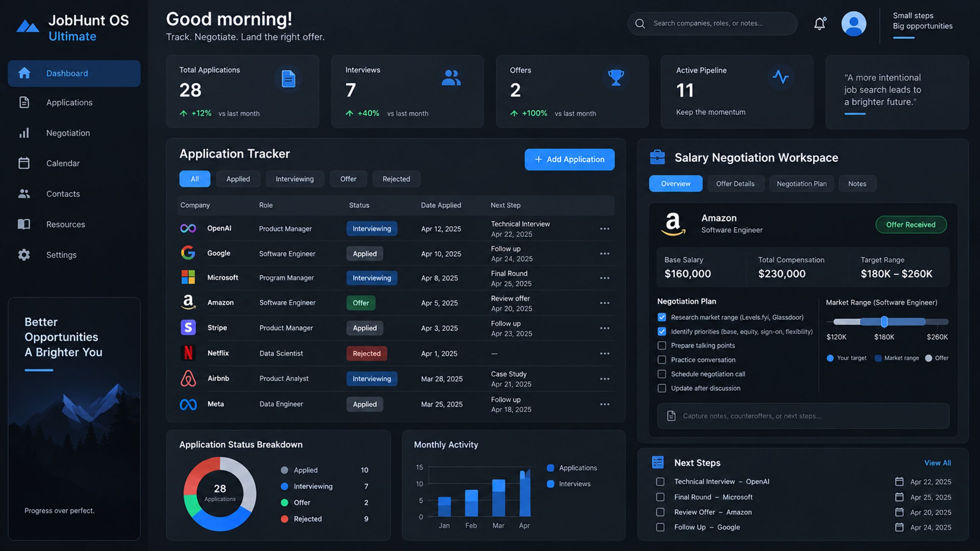The width and height of the screenshot is (980, 551).
Task: Click the Add Application button
Action: [570, 160]
